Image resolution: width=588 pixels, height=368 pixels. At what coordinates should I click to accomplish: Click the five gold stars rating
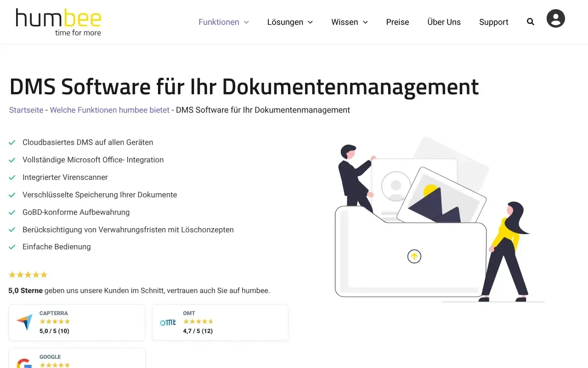[28, 275]
